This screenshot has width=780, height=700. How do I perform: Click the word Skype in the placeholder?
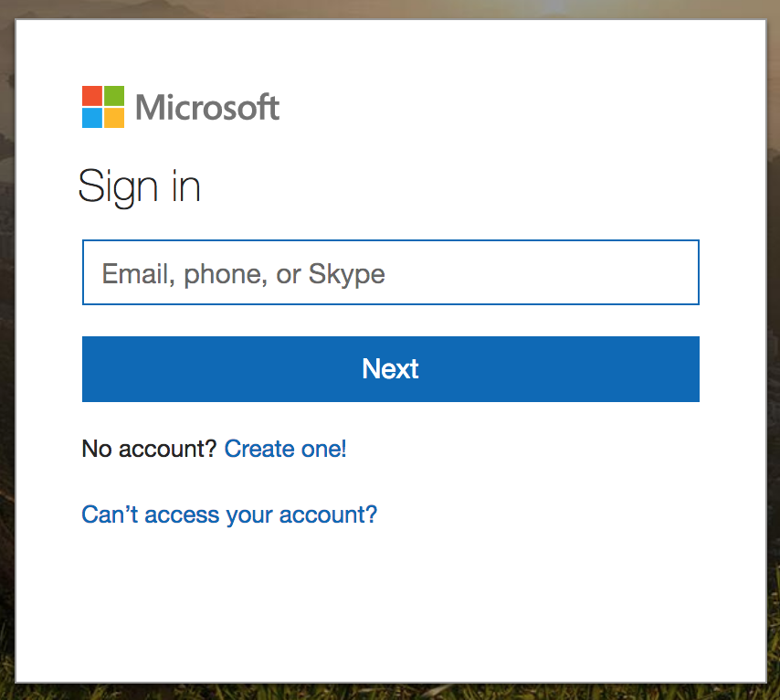click(x=347, y=273)
